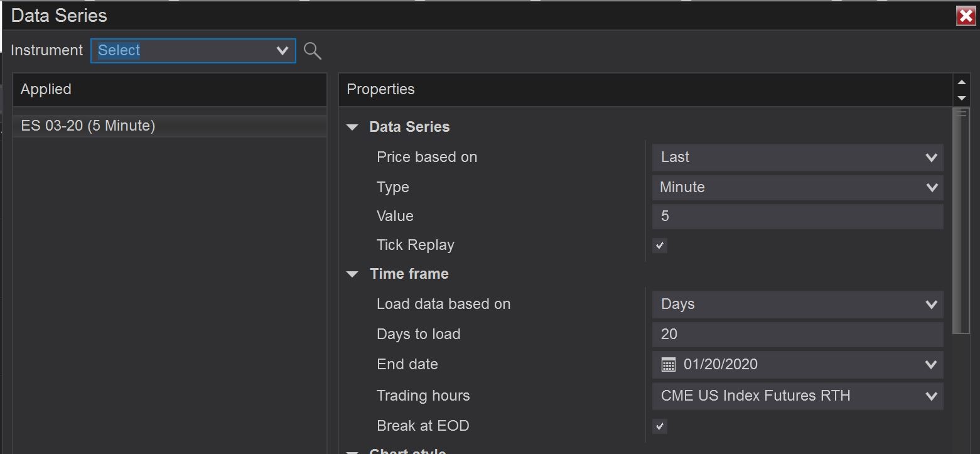This screenshot has height=454, width=980.
Task: Collapse the Time frame section
Action: click(353, 274)
